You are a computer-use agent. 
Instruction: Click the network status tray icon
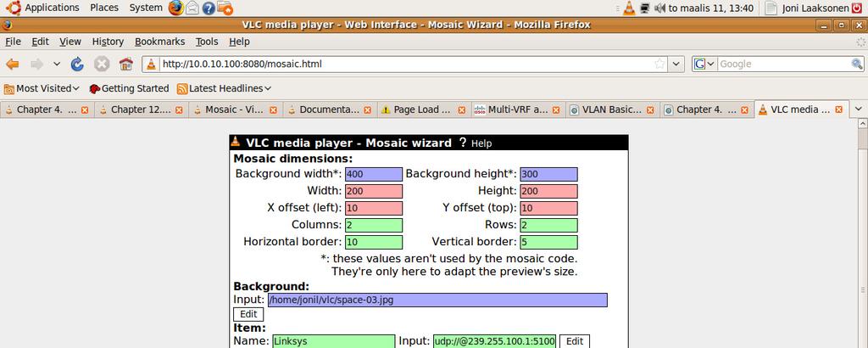coord(644,8)
